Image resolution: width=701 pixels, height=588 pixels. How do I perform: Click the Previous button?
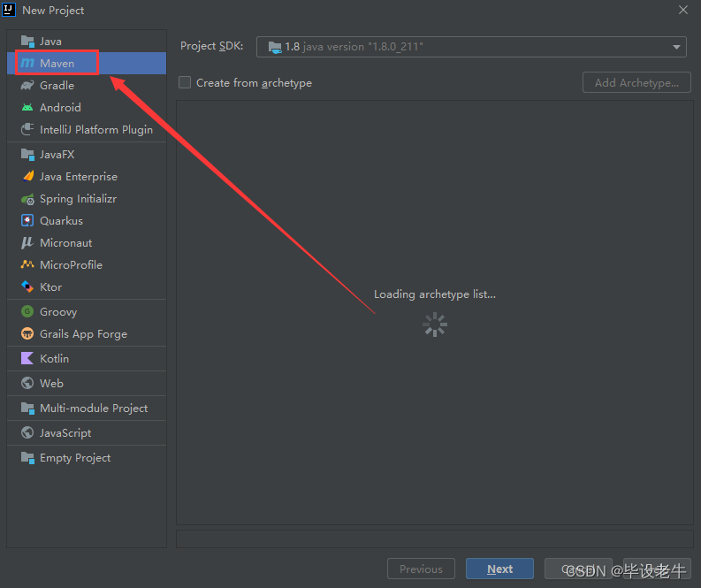[x=421, y=569]
